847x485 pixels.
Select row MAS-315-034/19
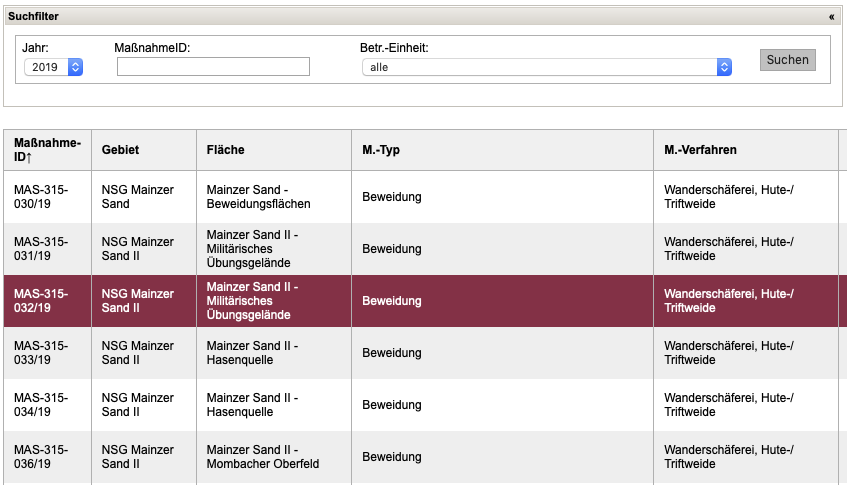tap(41, 404)
